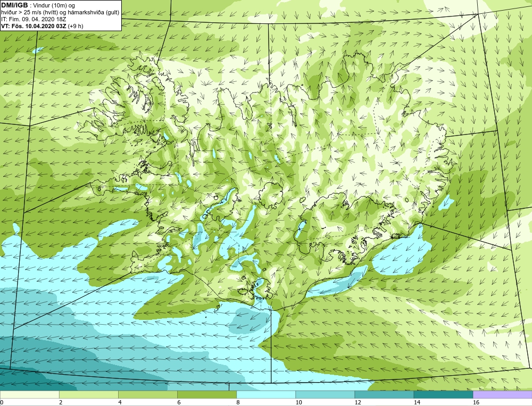Click the 14–16 m/s dark teal swatch
The width and height of the screenshot is (532, 406).
click(443, 394)
